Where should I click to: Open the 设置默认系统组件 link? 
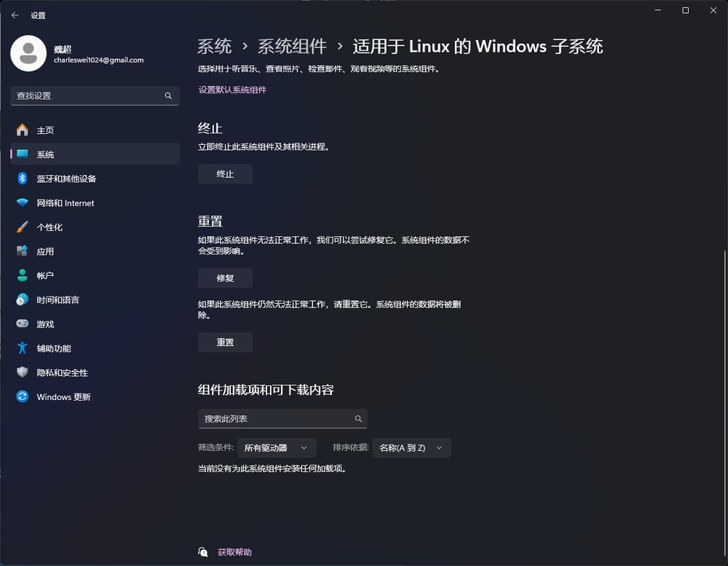(x=233, y=90)
